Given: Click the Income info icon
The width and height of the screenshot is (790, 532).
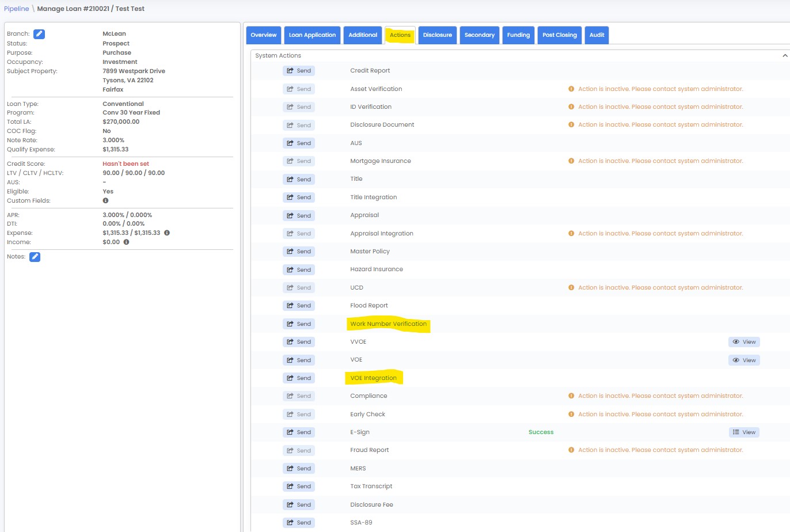Looking at the screenshot, I should tap(126, 242).
